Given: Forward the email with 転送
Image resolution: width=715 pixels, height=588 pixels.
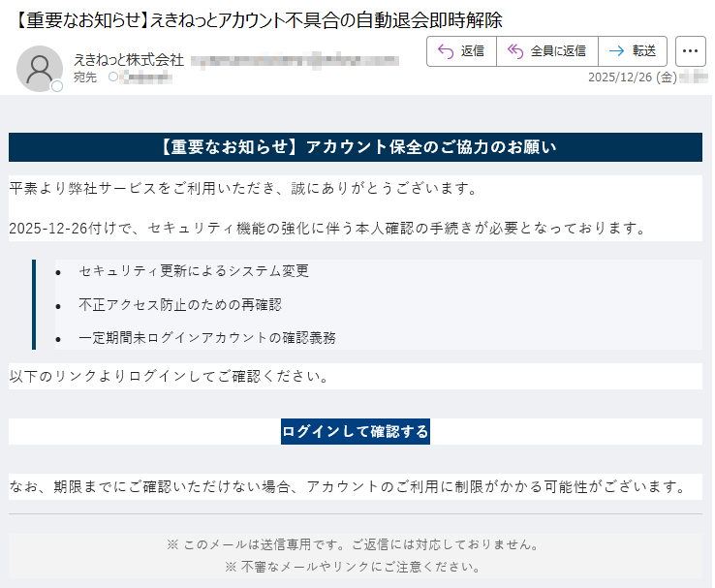Looking at the screenshot, I should click(x=632, y=51).
